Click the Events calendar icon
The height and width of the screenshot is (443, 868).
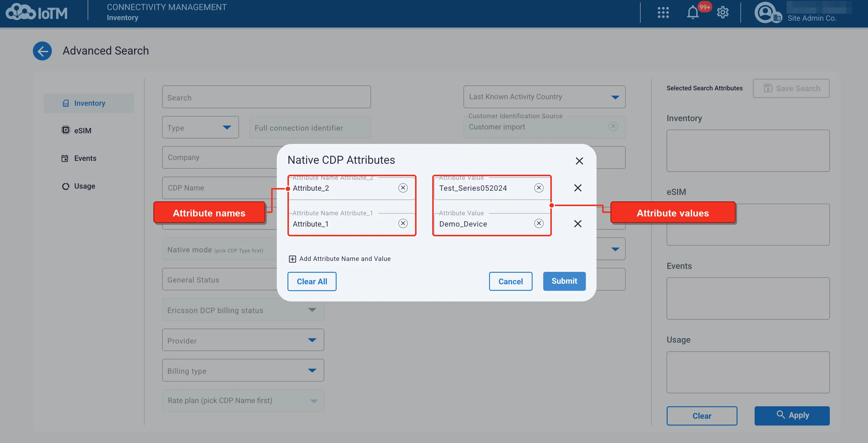coord(65,158)
